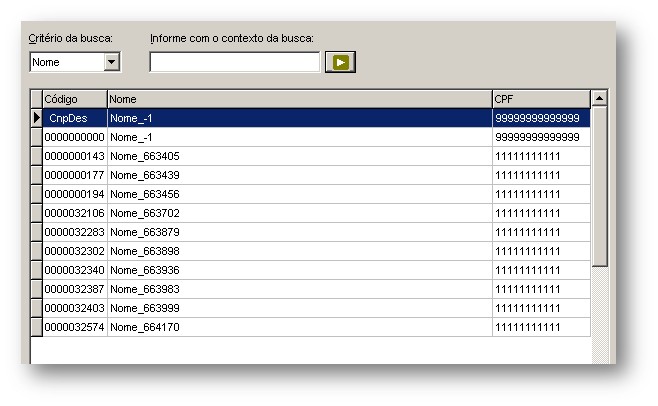Viewport: 658px width, 406px height.
Task: Click row selector for code 0000000143
Action: [37, 156]
